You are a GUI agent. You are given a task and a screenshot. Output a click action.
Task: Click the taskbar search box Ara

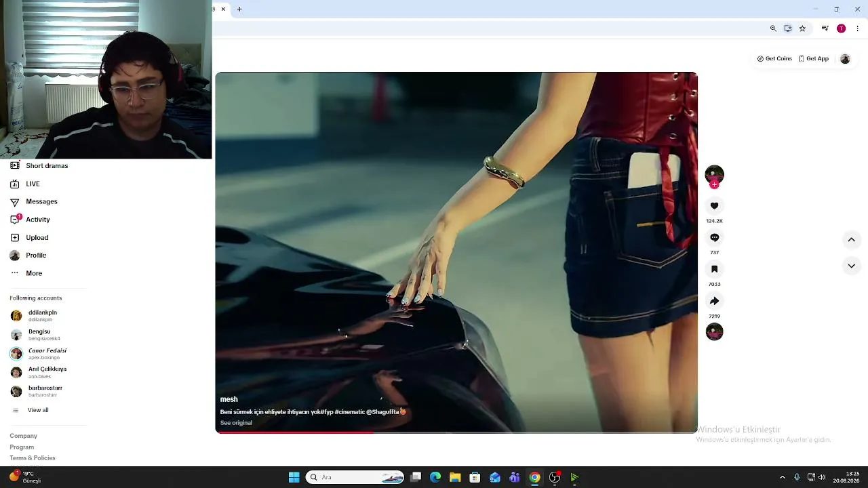click(x=355, y=477)
